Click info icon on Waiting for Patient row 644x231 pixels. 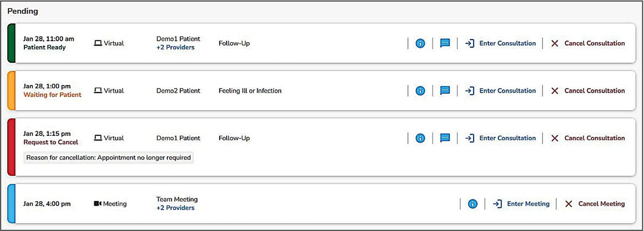tap(420, 91)
